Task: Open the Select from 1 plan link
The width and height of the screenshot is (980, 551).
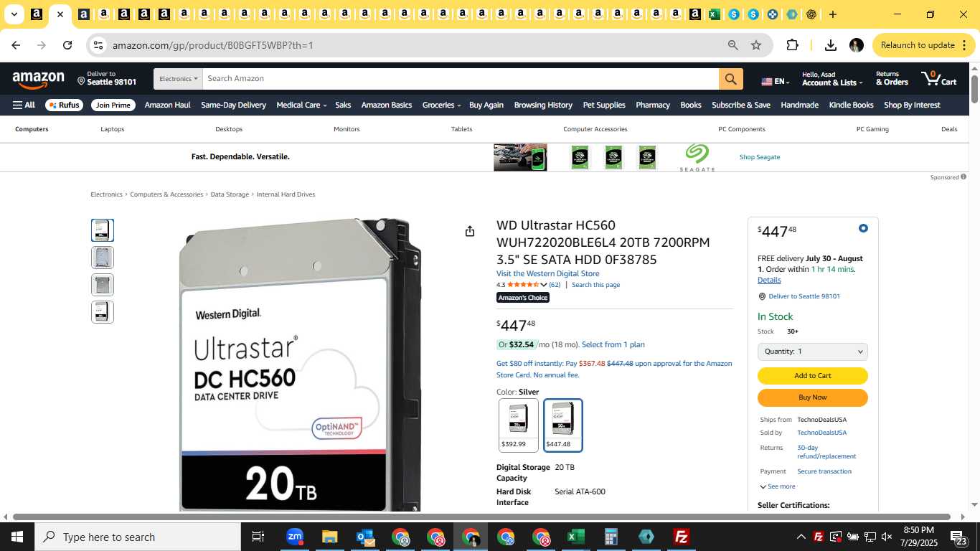Action: [613, 344]
